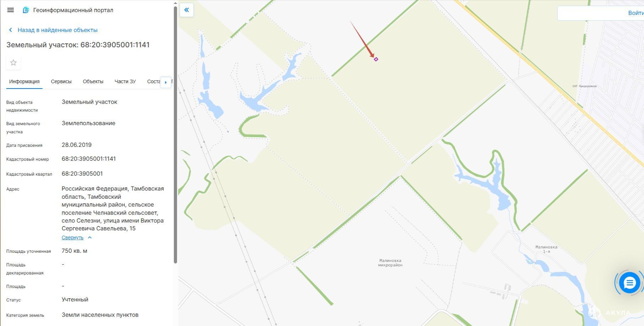Switch to the Сервисы tab
This screenshot has height=326, width=644.
click(61, 81)
